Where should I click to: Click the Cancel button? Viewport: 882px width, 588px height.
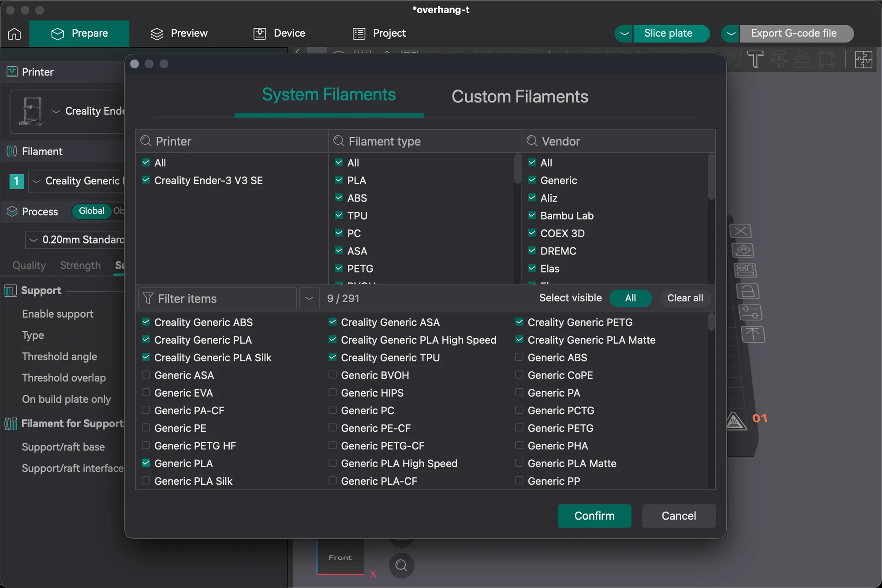tap(679, 516)
